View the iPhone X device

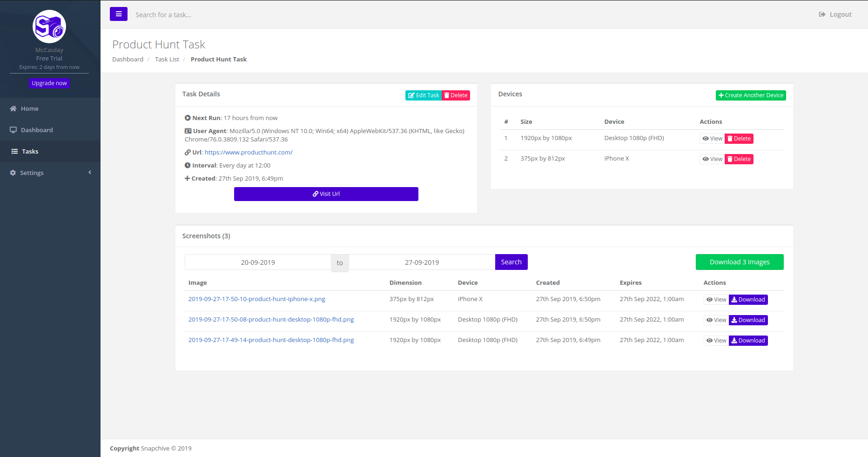(712, 159)
